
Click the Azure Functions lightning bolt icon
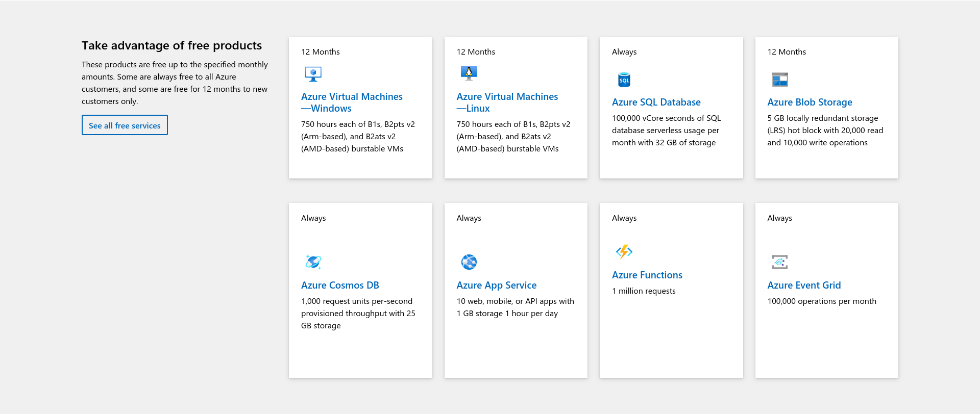tap(624, 251)
